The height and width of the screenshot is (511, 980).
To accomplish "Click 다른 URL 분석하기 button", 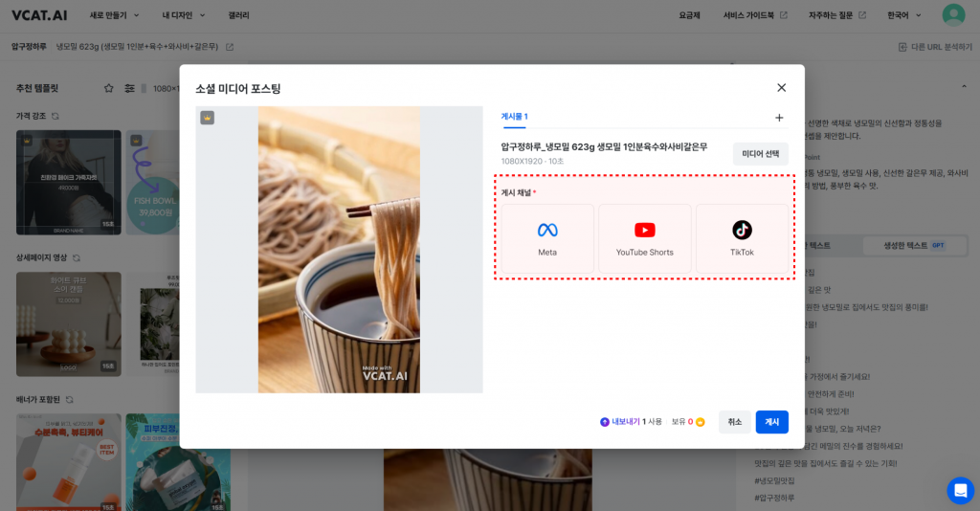I will [x=935, y=47].
